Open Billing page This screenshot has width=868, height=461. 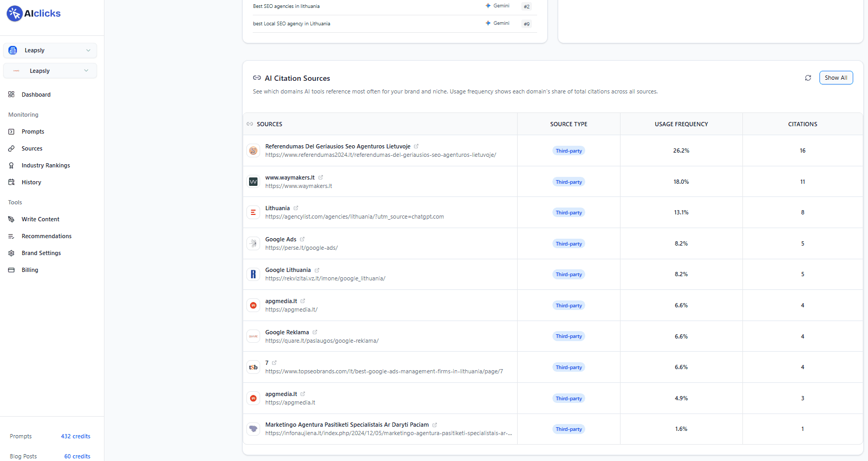30,270
